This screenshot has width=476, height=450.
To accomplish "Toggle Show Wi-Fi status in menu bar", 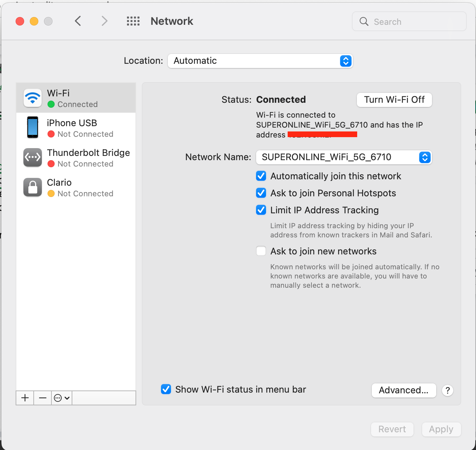I will point(166,389).
